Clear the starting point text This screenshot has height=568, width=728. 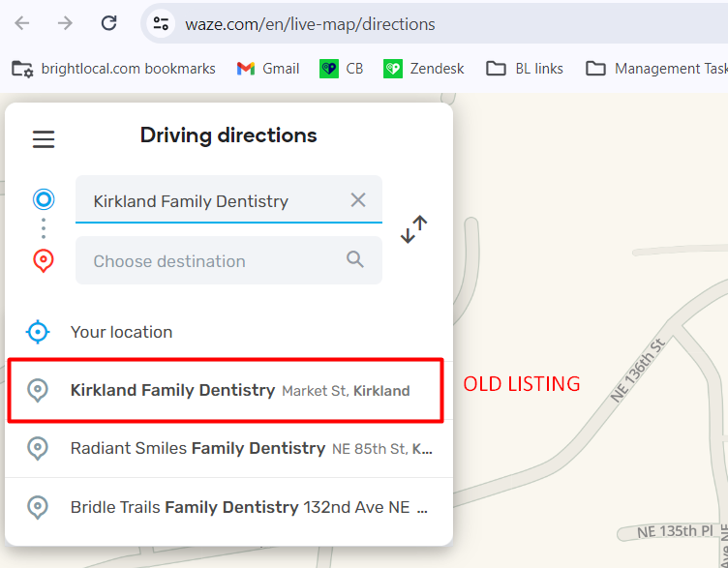(358, 200)
